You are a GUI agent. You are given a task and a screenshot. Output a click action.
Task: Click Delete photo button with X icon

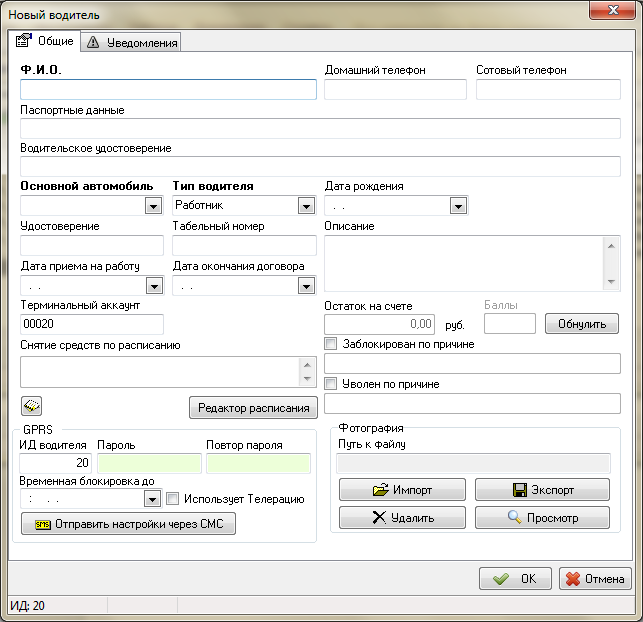tap(402, 517)
